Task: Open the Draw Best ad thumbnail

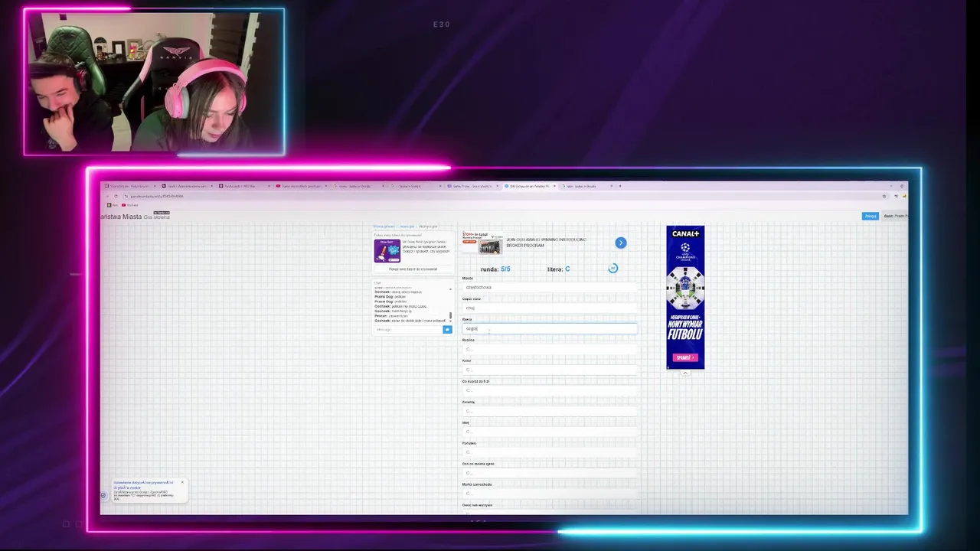Action: click(387, 251)
